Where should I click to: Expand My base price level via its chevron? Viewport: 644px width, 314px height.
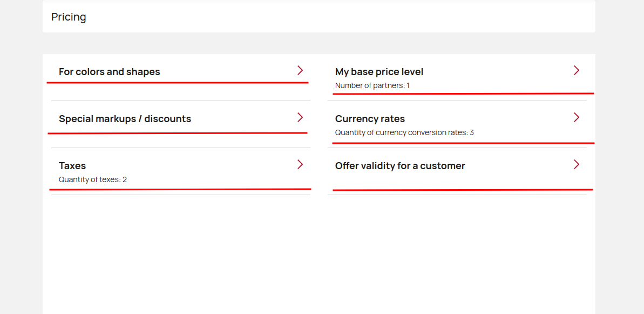[577, 70]
